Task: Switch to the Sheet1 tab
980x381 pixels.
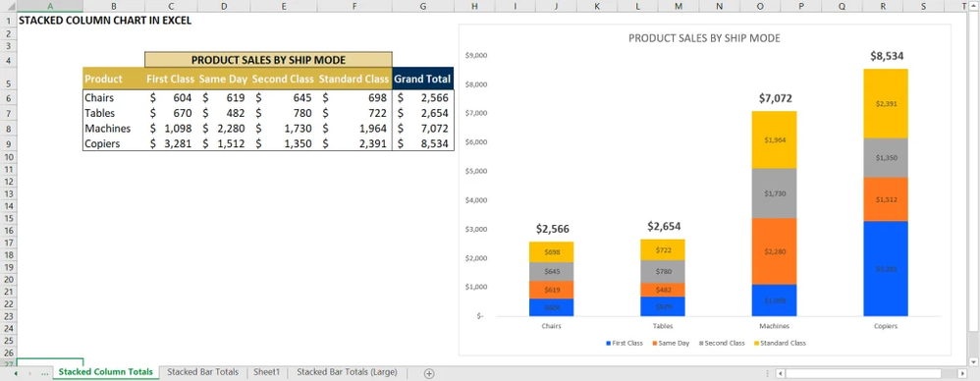Action: 266,372
